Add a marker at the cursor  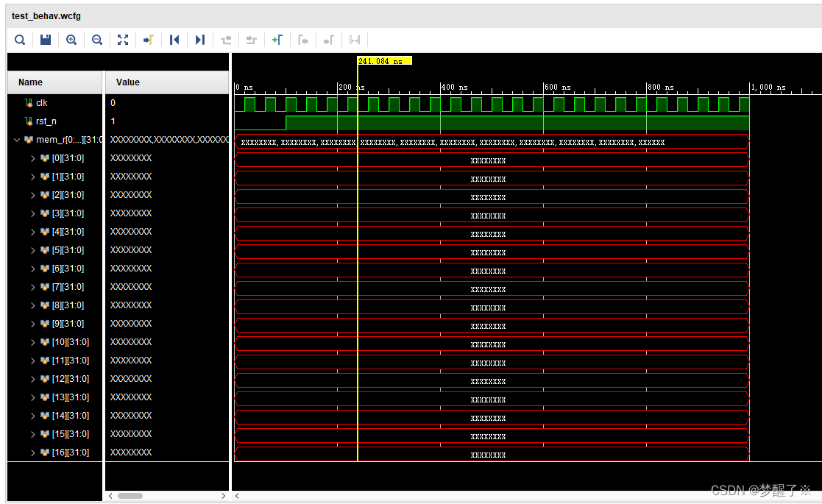coord(277,40)
